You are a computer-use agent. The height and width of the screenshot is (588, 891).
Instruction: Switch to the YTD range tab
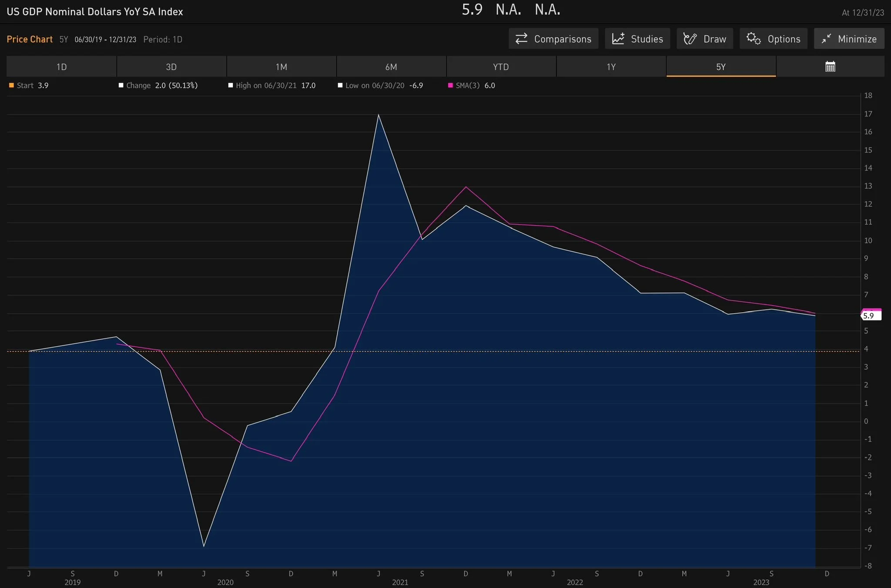coord(501,67)
